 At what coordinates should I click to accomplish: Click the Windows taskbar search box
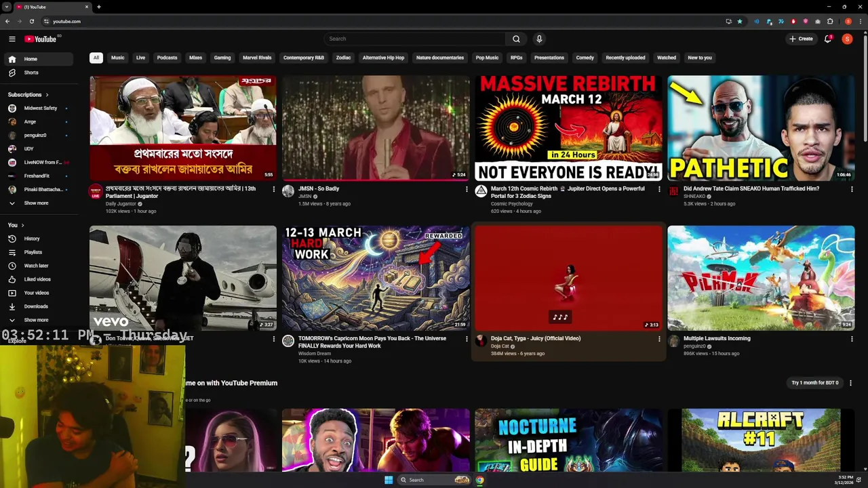point(433,480)
